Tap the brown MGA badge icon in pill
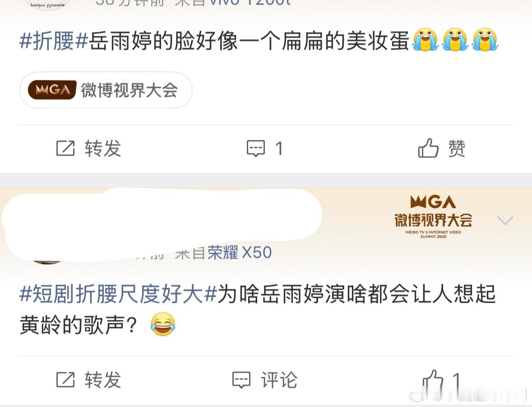Screen dimensions: 532x407 pyautogui.click(x=52, y=90)
